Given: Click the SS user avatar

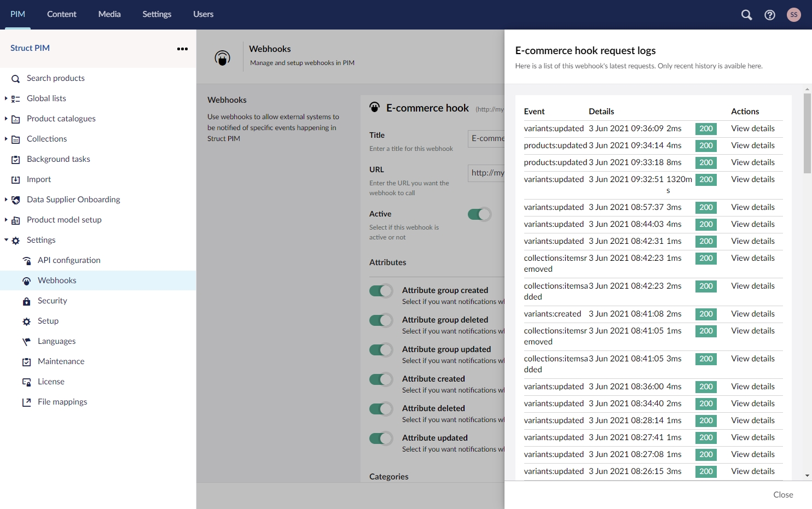Looking at the screenshot, I should coord(793,15).
